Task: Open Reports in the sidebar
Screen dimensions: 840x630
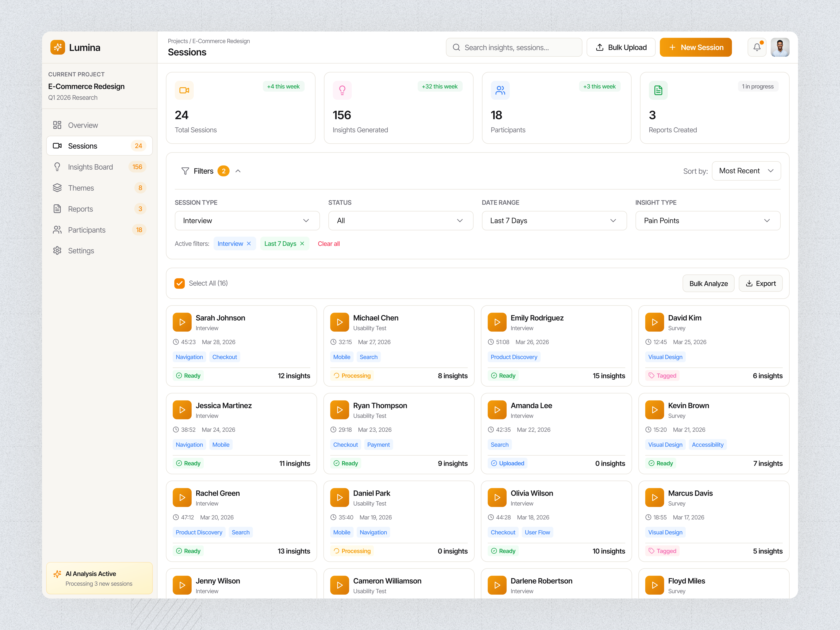Action: (x=99, y=209)
